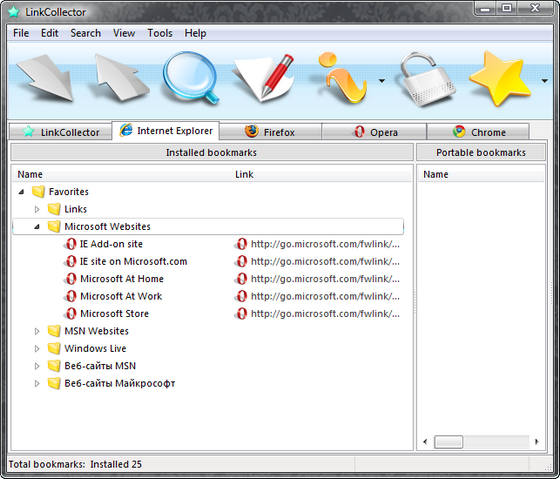
Task: Select IE site on Microsoft.com bookmark
Action: [x=134, y=261]
